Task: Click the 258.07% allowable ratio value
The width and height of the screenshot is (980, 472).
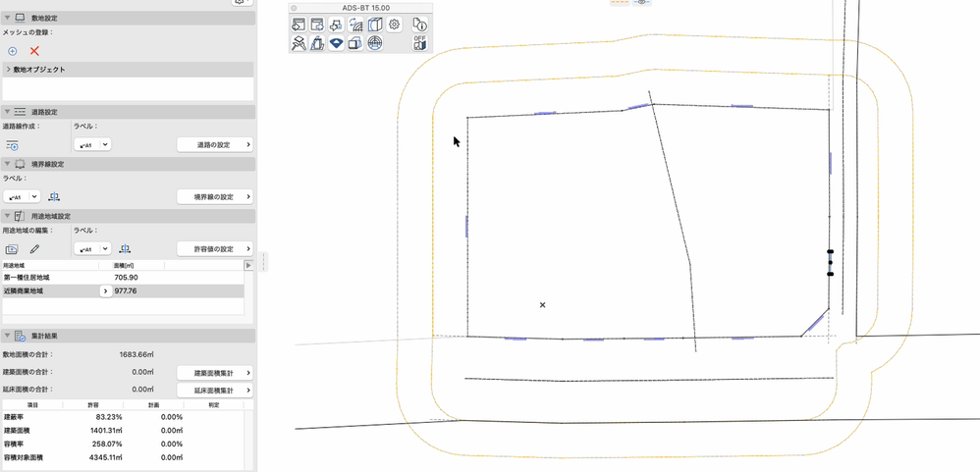Action: tap(107, 445)
